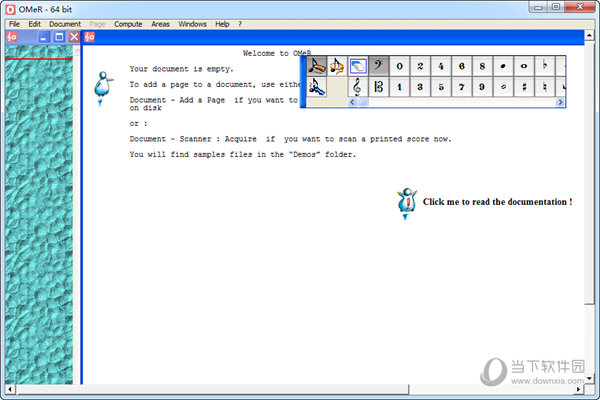Pick digit 9 in the symbol palette
This screenshot has height=400, width=600.
click(482, 87)
